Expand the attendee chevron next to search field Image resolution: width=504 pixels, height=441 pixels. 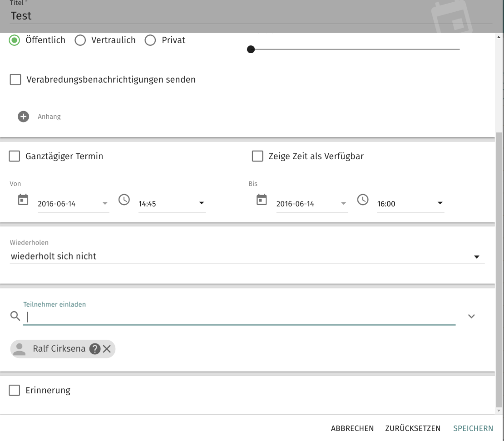coord(471,316)
